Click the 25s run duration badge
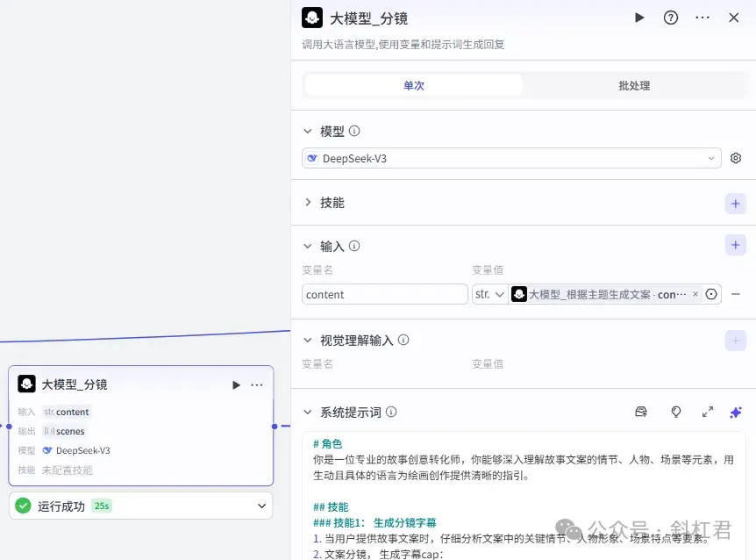Viewport: 756px width, 560px height. 102,506
